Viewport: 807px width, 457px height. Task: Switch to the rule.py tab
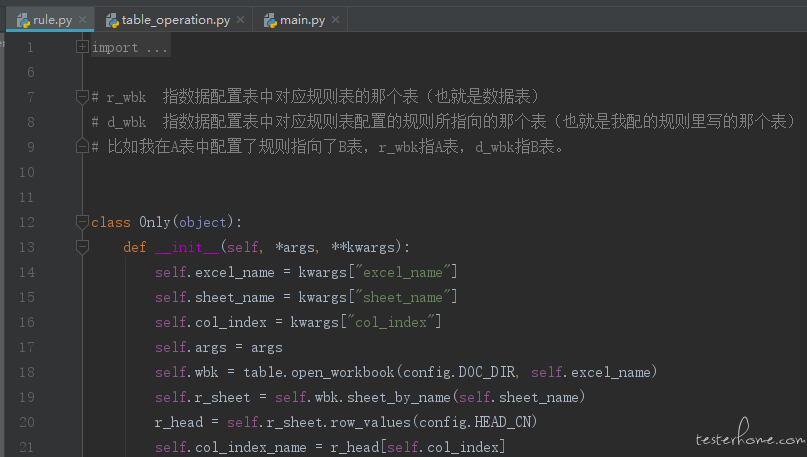(50, 20)
